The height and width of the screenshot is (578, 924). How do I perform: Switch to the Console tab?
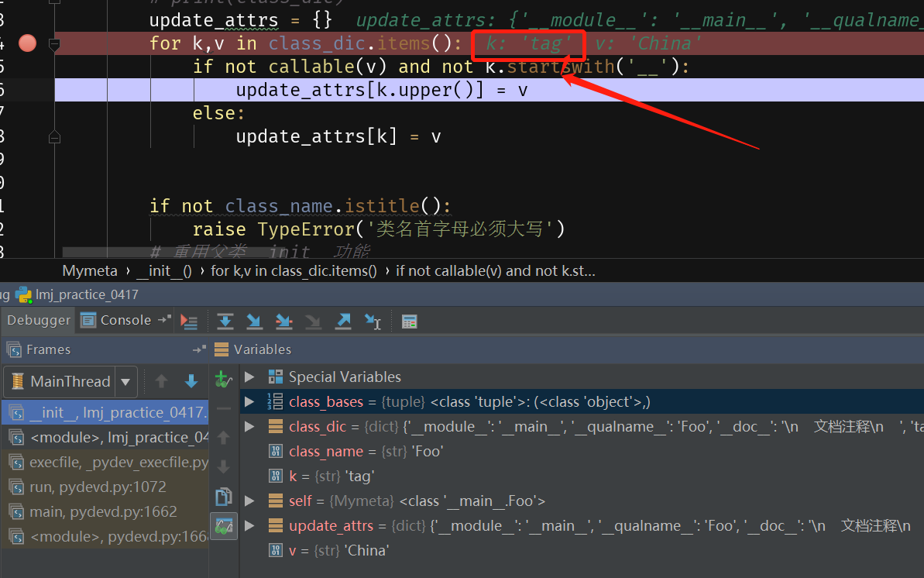(125, 320)
